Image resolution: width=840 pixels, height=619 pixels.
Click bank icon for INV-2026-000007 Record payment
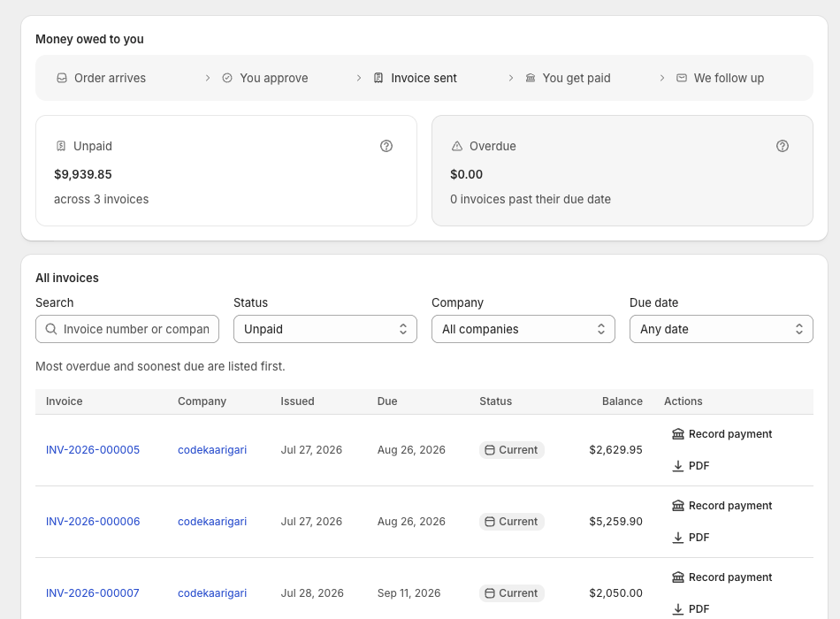(678, 577)
